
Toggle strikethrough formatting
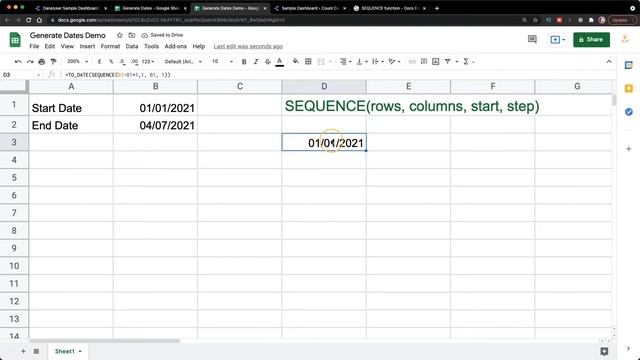[268, 62]
